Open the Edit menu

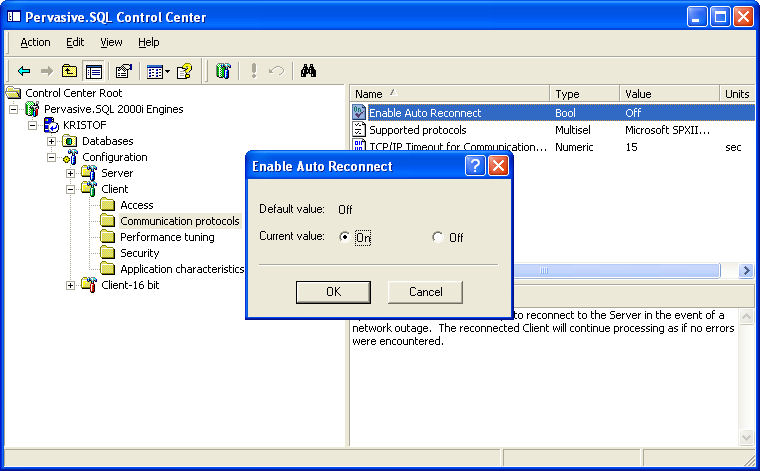pos(75,43)
